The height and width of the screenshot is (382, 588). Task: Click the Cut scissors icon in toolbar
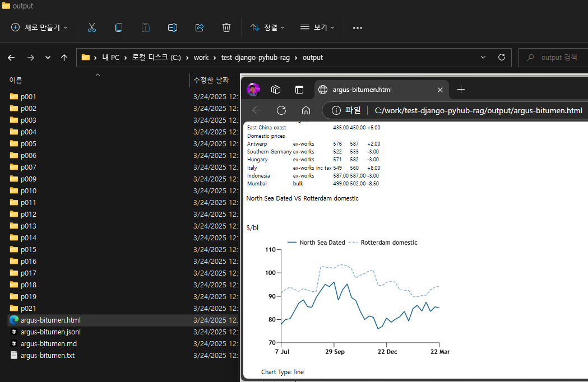pyautogui.click(x=92, y=27)
